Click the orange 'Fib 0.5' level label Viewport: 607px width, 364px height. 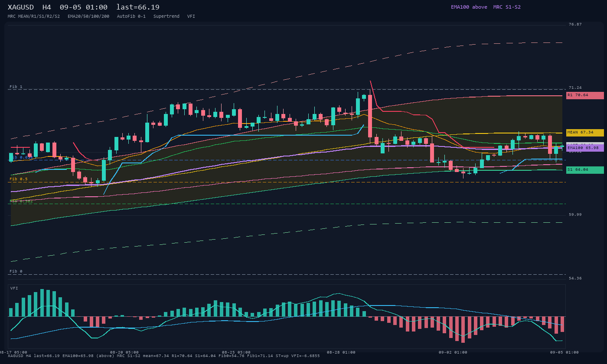click(x=19, y=179)
